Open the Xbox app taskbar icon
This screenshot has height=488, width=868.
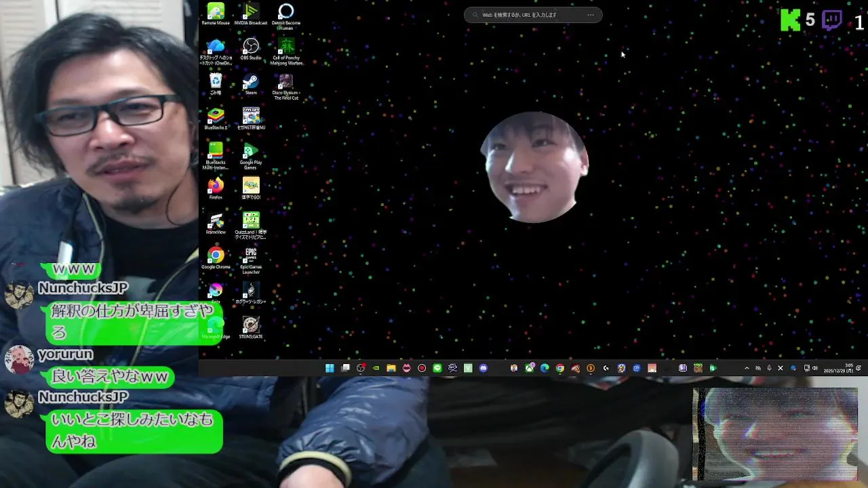tap(530, 368)
